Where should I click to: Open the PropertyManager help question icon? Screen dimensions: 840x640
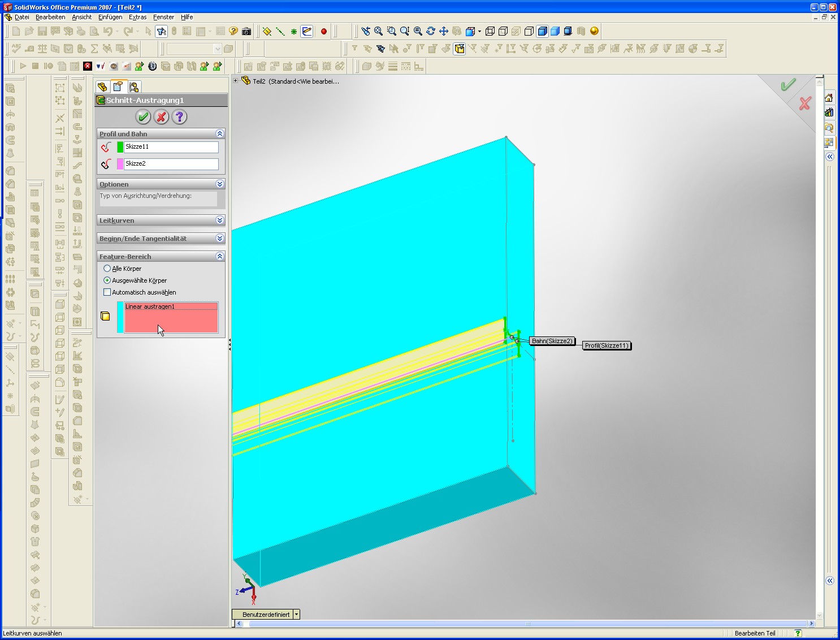(179, 117)
